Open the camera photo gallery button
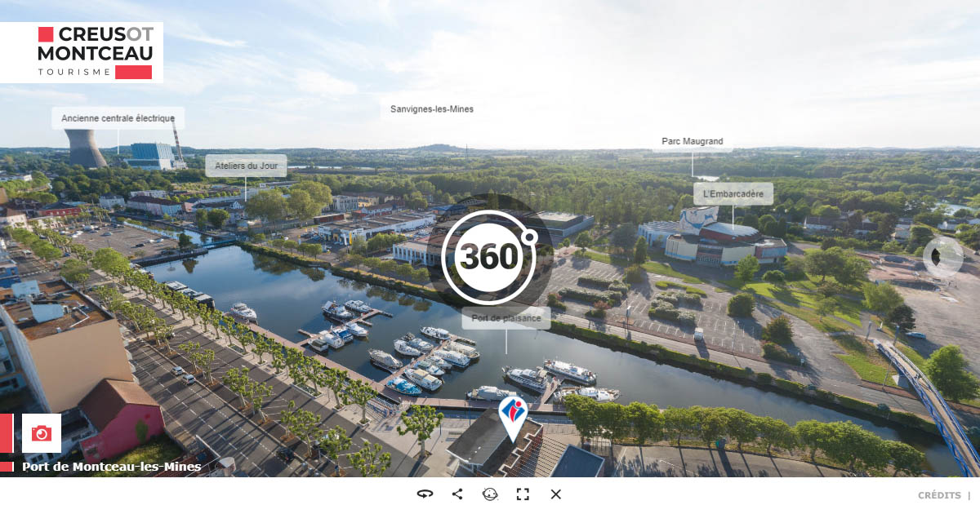Screen dimensions: 980x514 point(42,433)
